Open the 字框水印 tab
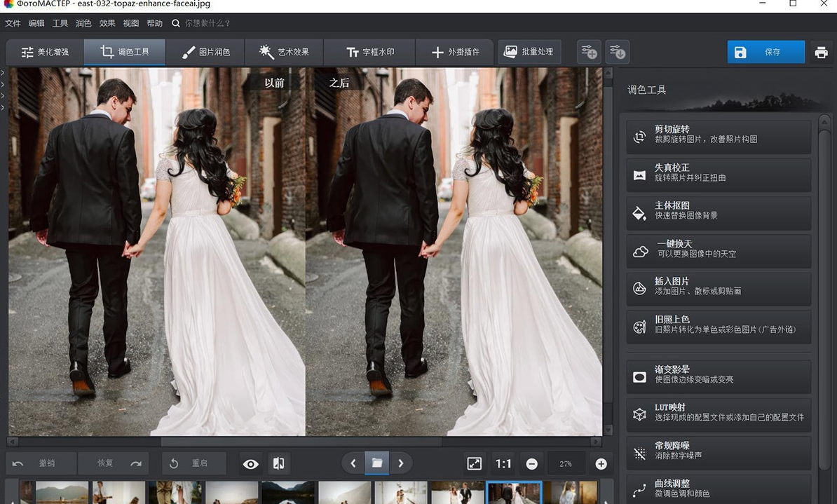The width and height of the screenshot is (837, 504). click(370, 53)
